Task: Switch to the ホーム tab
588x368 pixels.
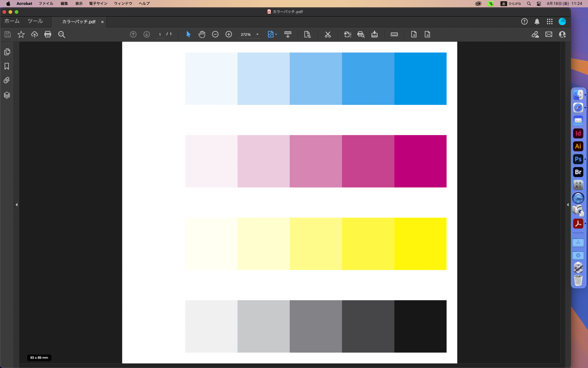Action: point(12,21)
